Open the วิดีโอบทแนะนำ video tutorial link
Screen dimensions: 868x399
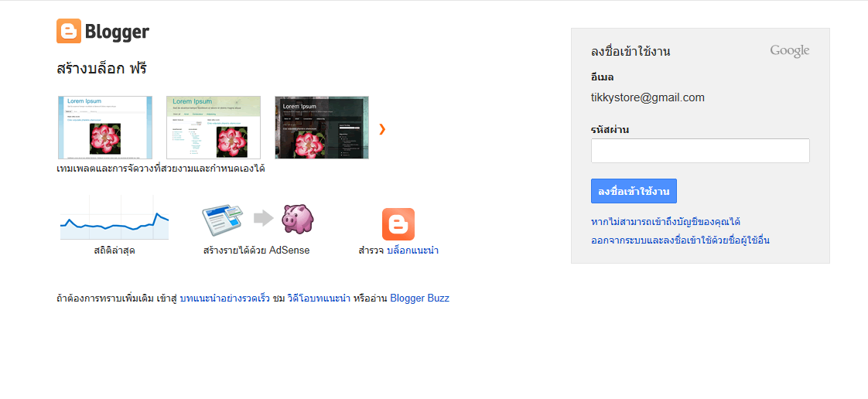pos(319,298)
